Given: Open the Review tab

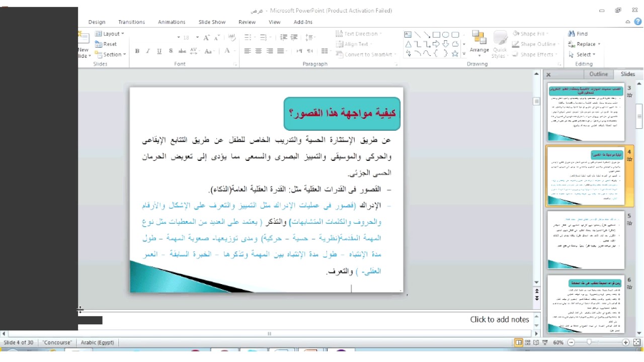Looking at the screenshot, I should click(247, 22).
